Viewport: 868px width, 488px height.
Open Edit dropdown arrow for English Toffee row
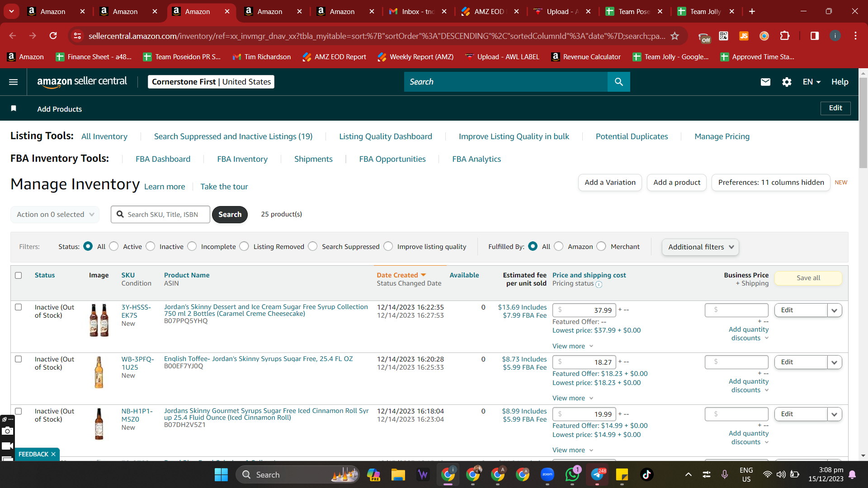835,362
